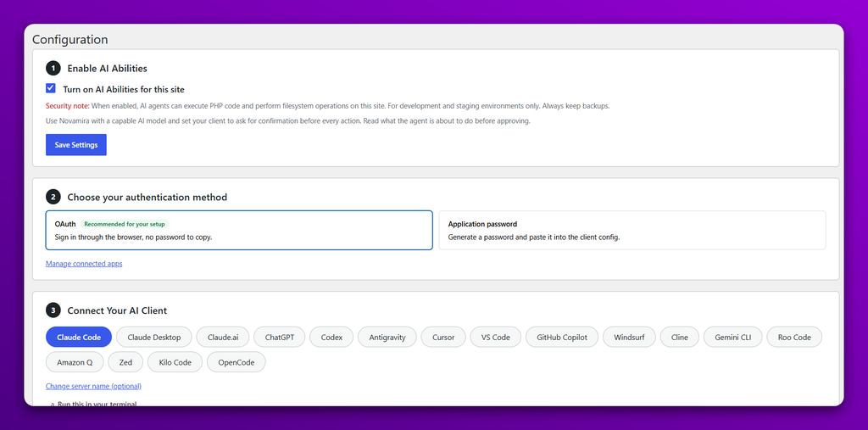This screenshot has height=430, width=868.
Task: Toggle the Turn on AI Abilities checkbox
Action: point(50,88)
